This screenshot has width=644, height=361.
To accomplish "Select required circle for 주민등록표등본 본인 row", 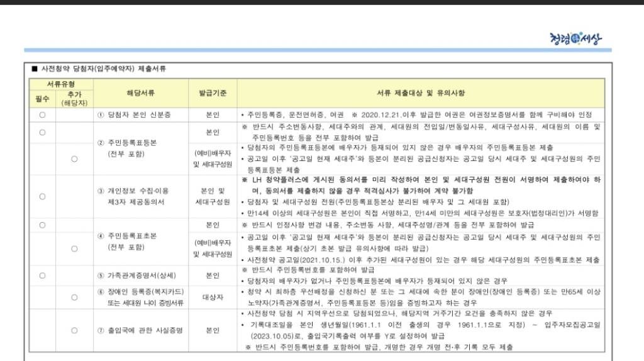I will coord(42,133).
